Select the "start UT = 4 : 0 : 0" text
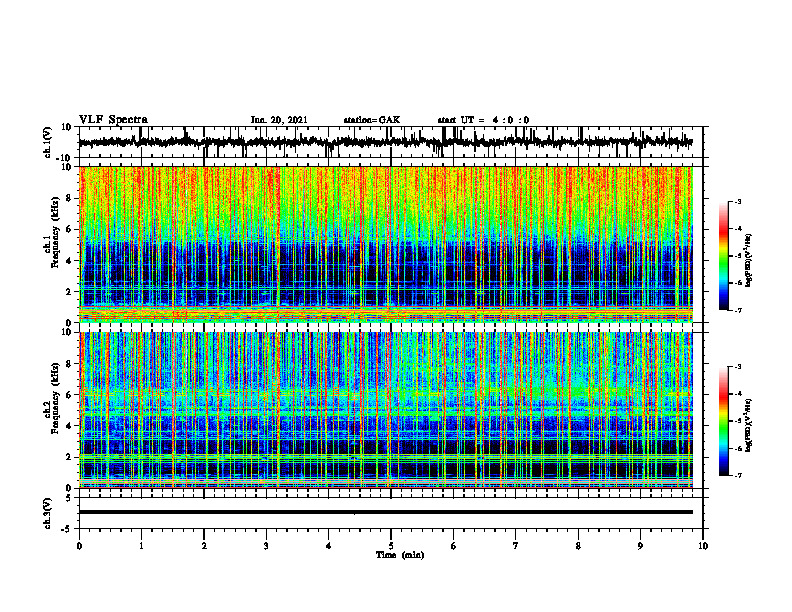The width and height of the screenshot is (792, 612). (483, 120)
